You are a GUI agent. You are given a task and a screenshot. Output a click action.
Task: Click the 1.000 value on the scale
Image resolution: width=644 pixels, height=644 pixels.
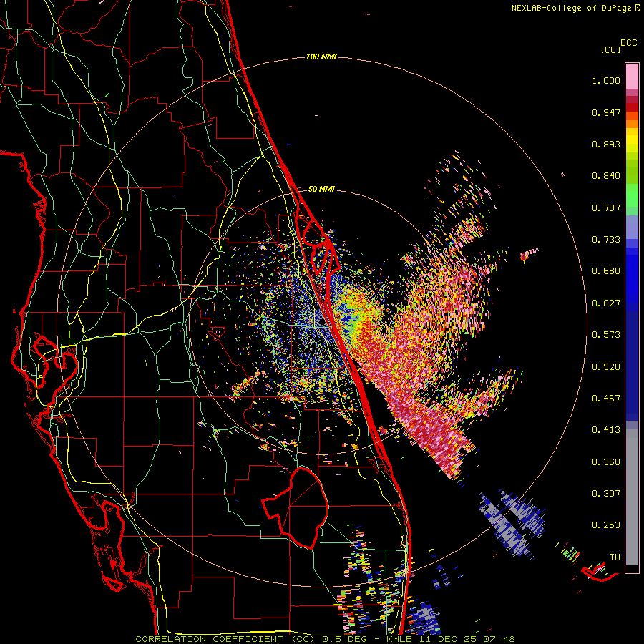pyautogui.click(x=606, y=80)
